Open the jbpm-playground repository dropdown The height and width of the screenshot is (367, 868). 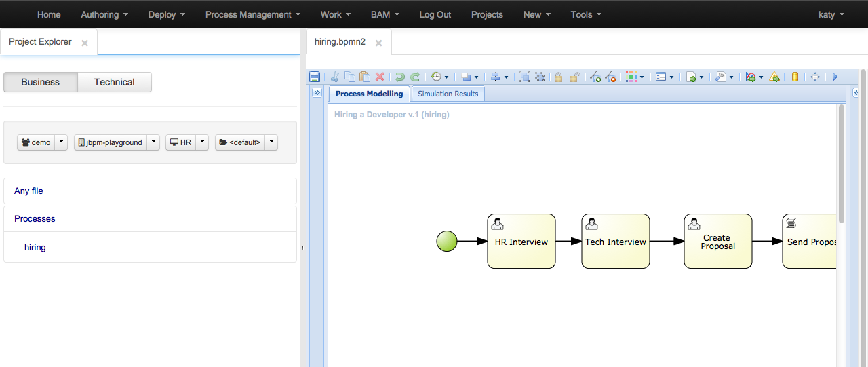click(x=154, y=142)
